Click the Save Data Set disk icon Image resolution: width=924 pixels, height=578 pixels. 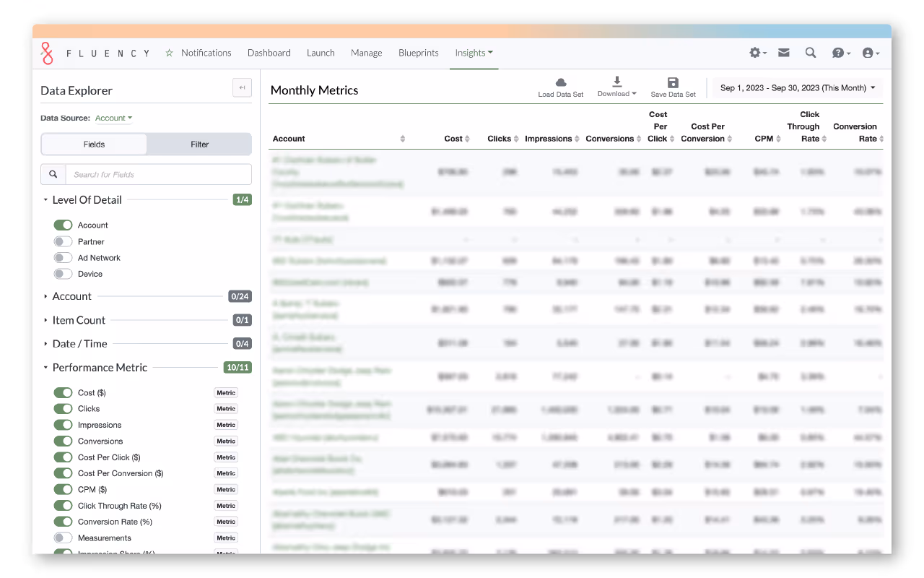[674, 82]
